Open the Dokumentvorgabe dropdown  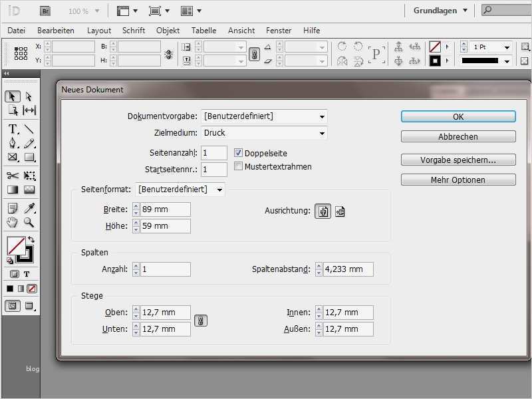coord(322,116)
